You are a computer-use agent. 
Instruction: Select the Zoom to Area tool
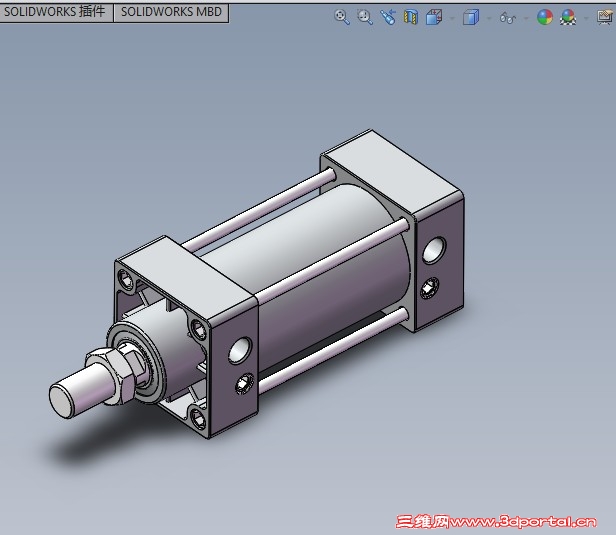pos(365,17)
